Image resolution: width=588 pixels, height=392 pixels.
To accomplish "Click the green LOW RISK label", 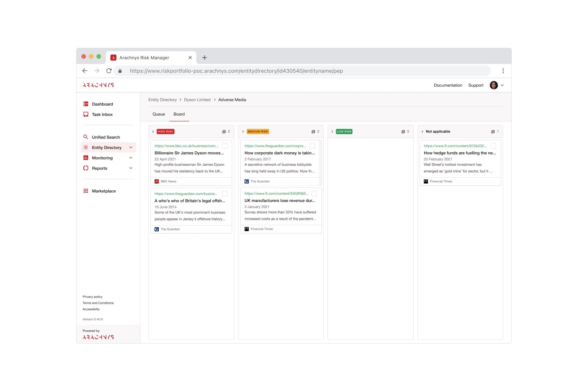I will click(344, 132).
